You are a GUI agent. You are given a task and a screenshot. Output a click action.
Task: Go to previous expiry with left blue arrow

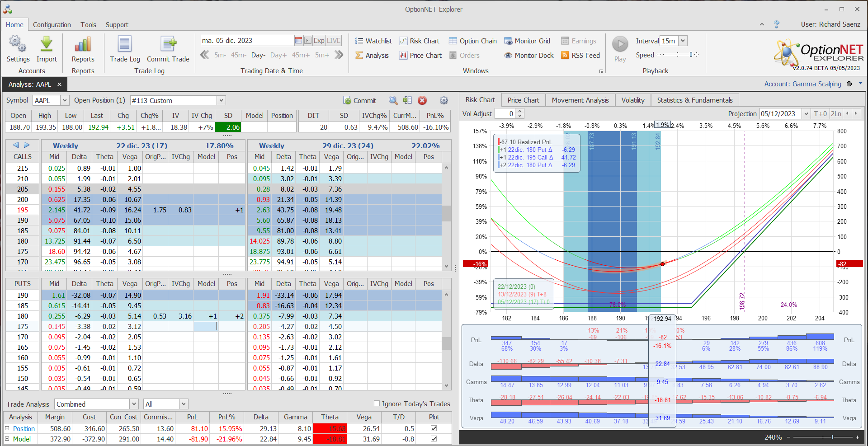(x=16, y=145)
